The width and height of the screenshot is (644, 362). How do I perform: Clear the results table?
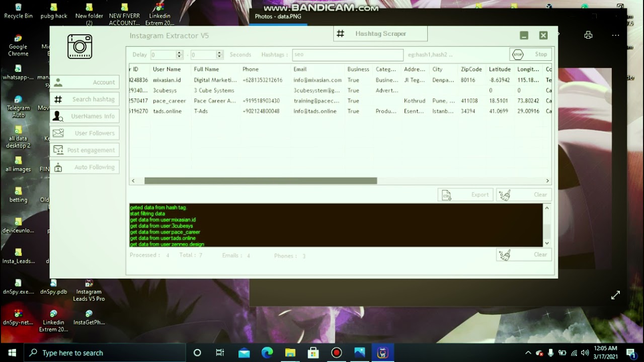pos(524,195)
